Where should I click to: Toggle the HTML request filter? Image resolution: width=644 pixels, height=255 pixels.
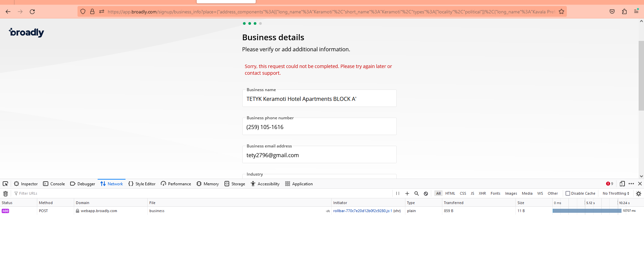(x=450, y=193)
